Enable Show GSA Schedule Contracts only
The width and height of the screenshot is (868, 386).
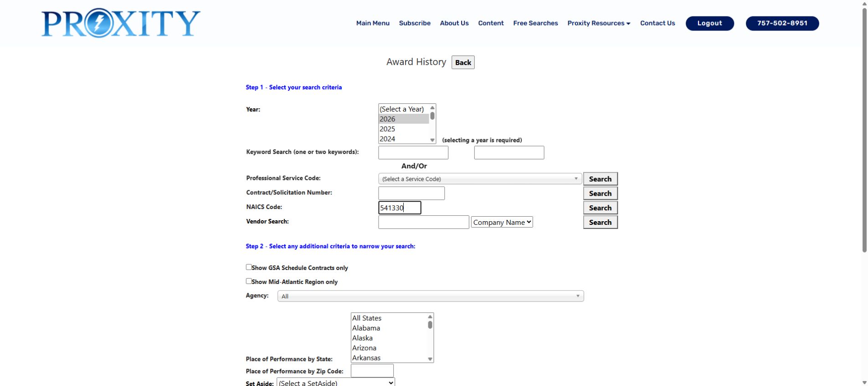coord(249,267)
